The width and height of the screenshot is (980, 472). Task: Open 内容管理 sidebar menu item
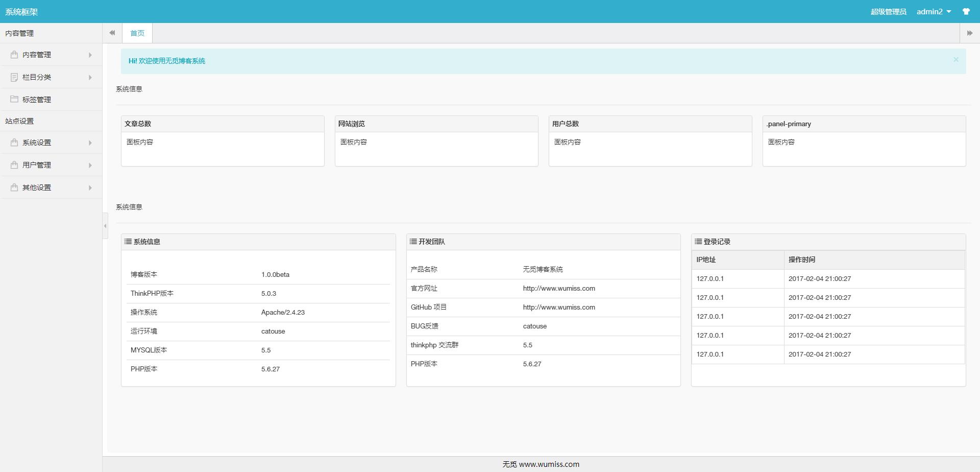(51, 55)
